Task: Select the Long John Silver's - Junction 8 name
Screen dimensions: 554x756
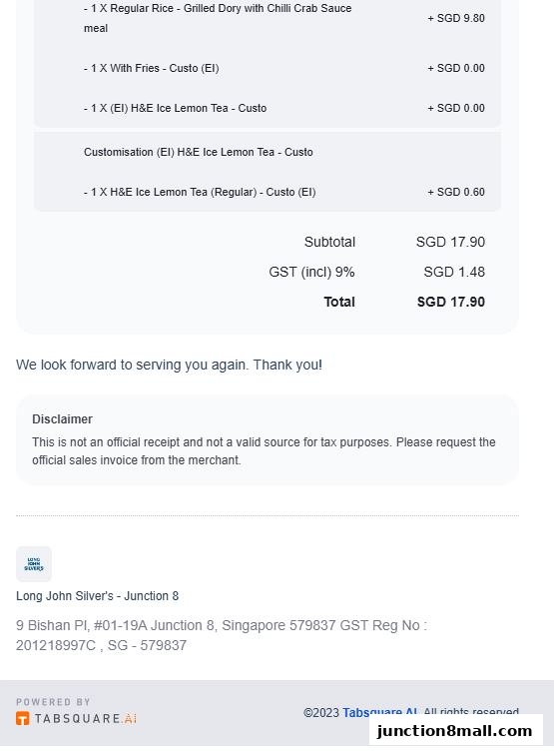Action: pos(97,596)
